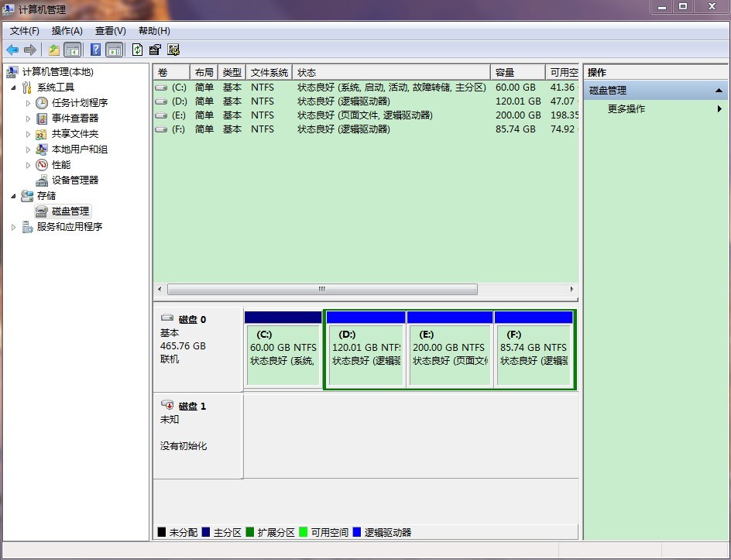
Task: Select the 计算机管理(本地) root node
Action: pos(58,72)
